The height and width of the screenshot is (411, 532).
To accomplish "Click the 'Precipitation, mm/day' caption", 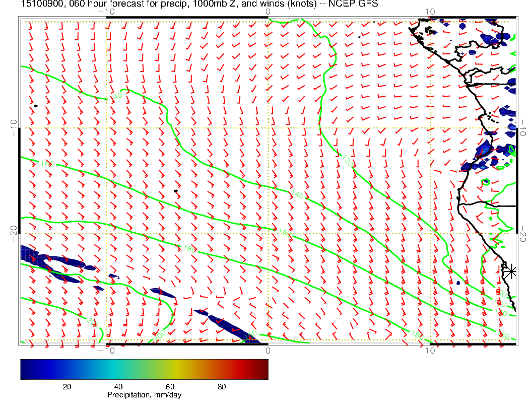I will 144,395.
